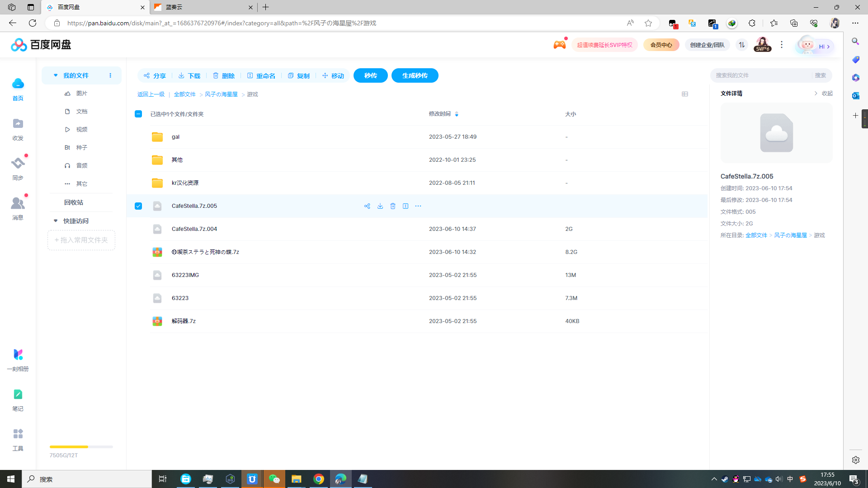Click download icon on CafeStella.7z.005 row
The image size is (868, 488).
[x=380, y=206]
